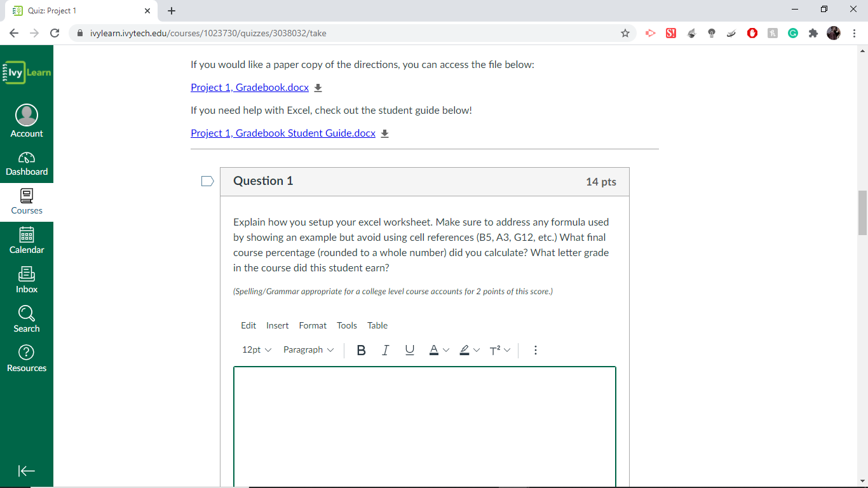Click the Ivy Learn logo

pos(27,72)
